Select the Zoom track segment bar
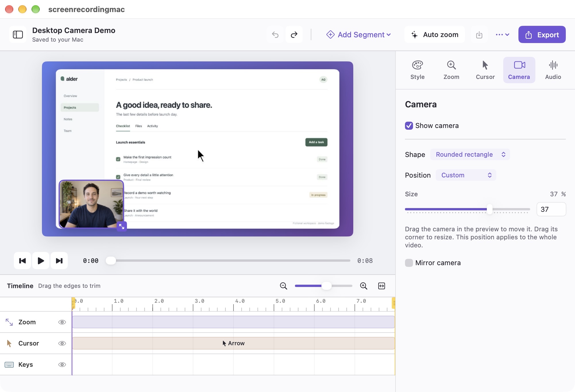Image resolution: width=575 pixels, height=392 pixels. coord(234,322)
